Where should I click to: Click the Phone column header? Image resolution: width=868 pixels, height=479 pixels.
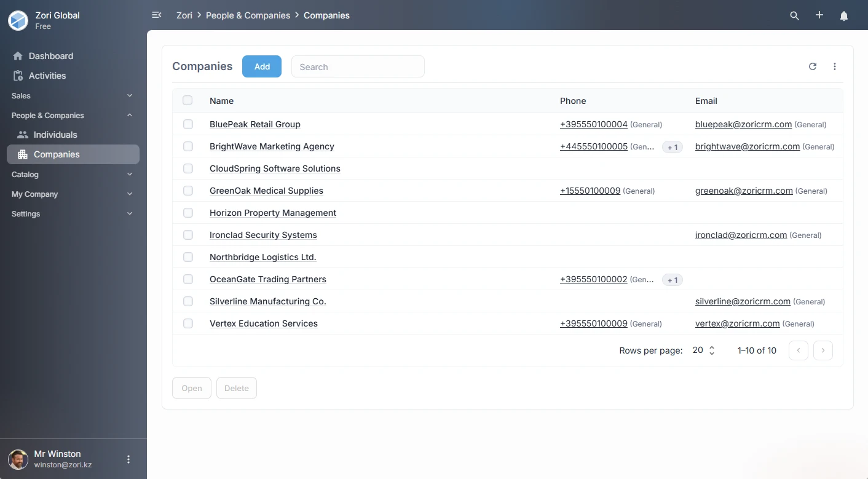573,101
